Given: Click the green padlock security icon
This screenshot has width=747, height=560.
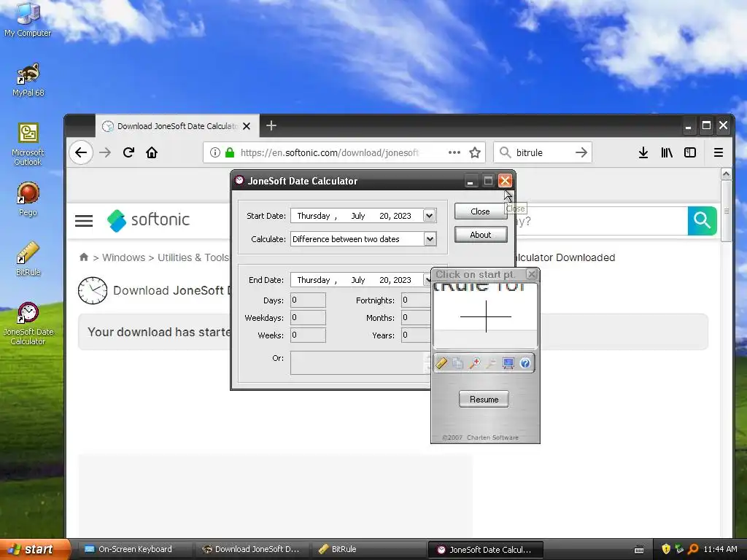Looking at the screenshot, I should point(230,152).
